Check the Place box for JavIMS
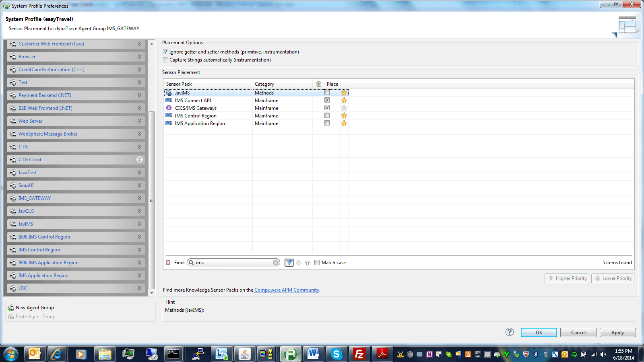 pyautogui.click(x=327, y=93)
